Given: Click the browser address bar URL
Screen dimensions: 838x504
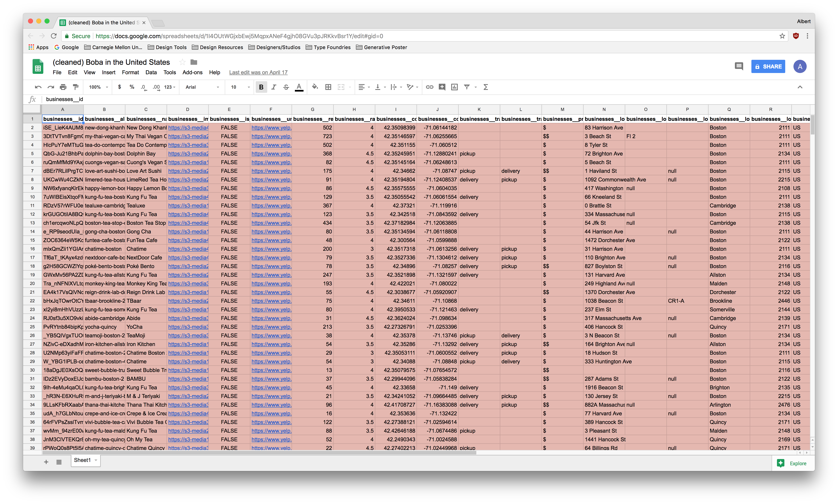Looking at the screenshot, I should point(239,36).
